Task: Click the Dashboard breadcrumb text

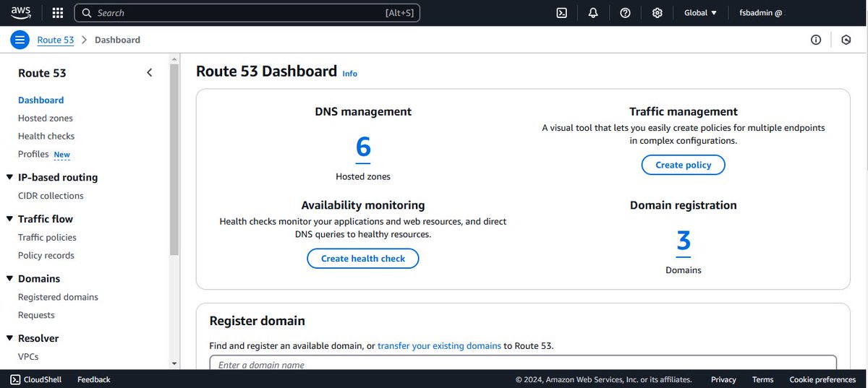Action: pyautogui.click(x=117, y=40)
